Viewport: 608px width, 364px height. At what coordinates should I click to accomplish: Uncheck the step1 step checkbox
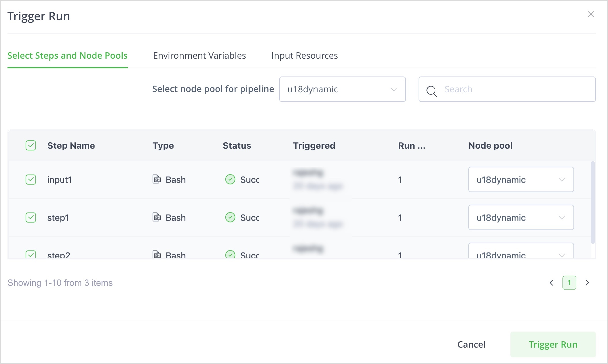tap(31, 217)
